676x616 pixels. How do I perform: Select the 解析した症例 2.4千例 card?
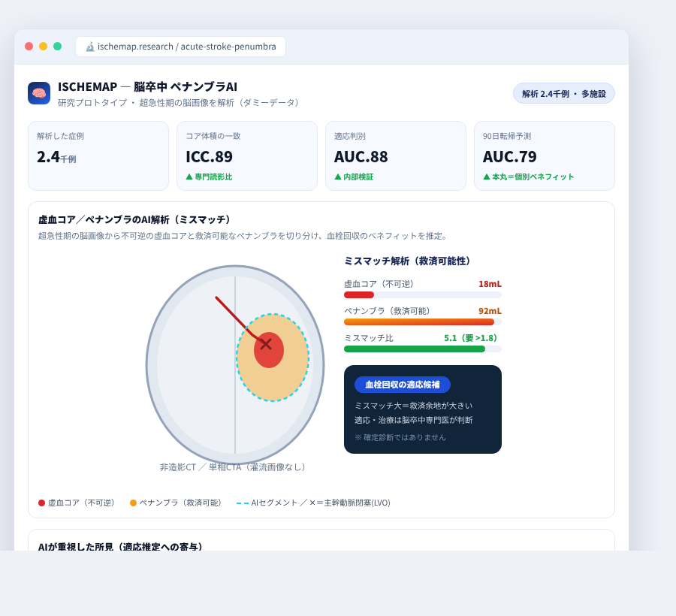[98, 156]
